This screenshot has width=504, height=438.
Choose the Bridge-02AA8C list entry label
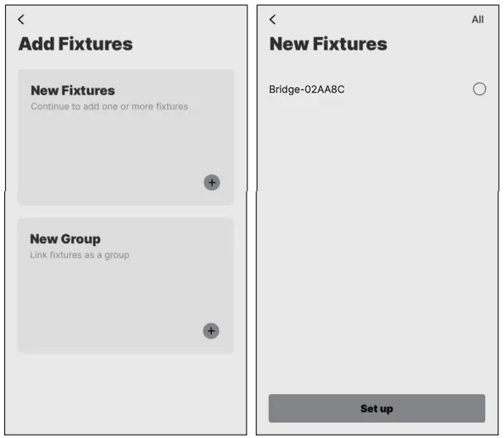click(x=307, y=89)
